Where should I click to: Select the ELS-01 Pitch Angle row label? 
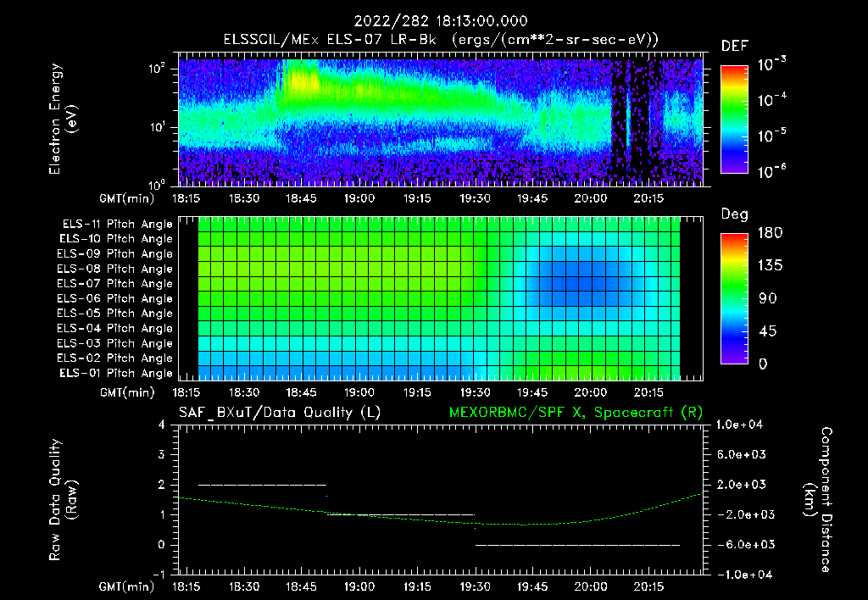click(x=116, y=373)
